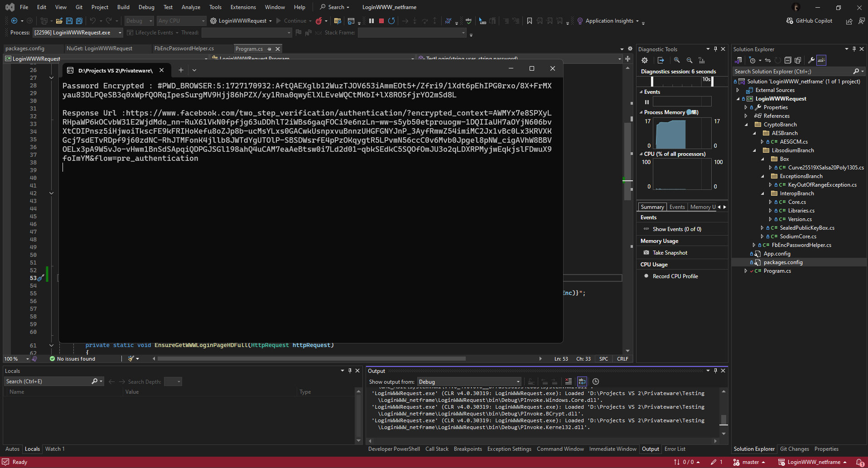
Task: Click the Output vertical scrollbar thumb
Action: click(723, 420)
